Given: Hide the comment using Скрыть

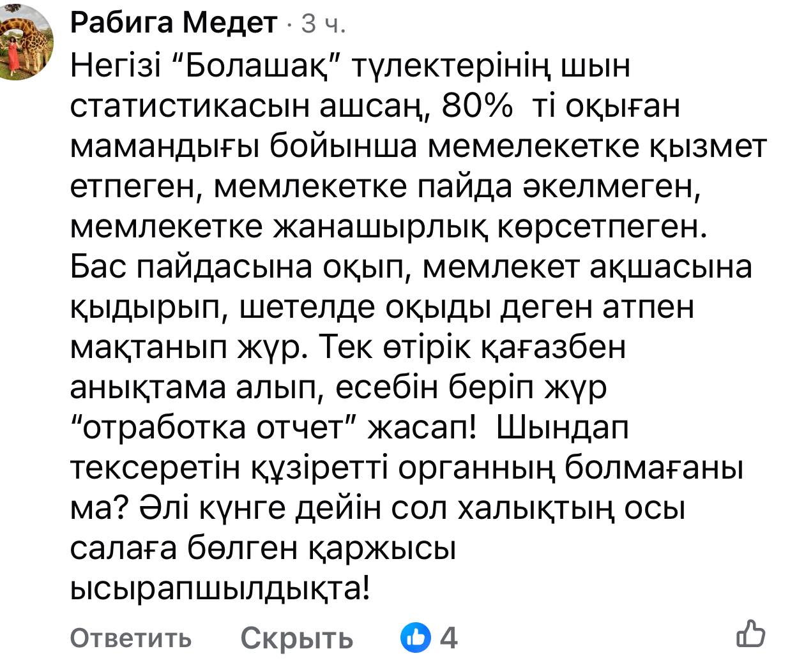Looking at the screenshot, I should [x=296, y=638].
